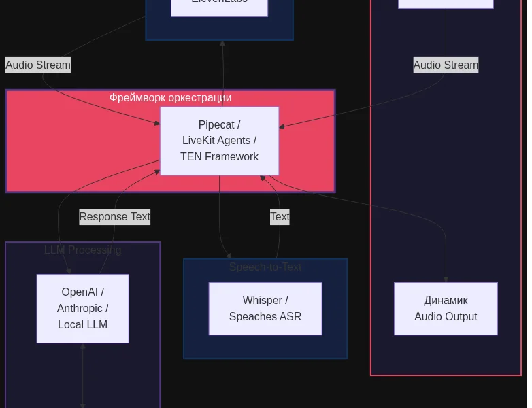Click the Whisper / Speaches ASR node
This screenshot has width=532, height=408.
pos(265,309)
